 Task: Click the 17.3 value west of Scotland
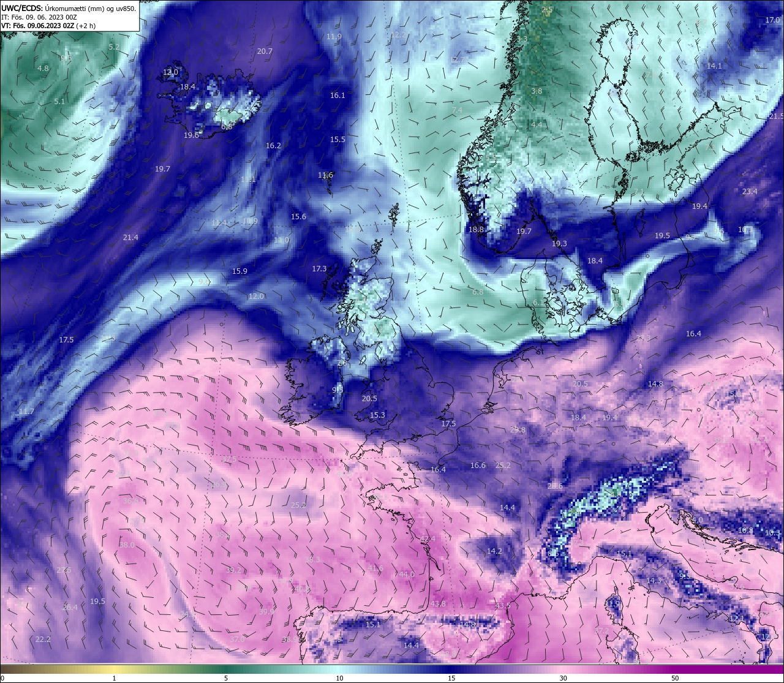(x=319, y=269)
